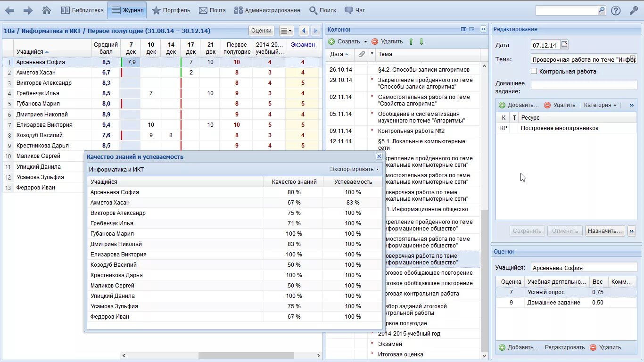This screenshot has height=362, width=644.
Task: Close the Качество знаний и успеваемость dialog
Action: point(379,156)
